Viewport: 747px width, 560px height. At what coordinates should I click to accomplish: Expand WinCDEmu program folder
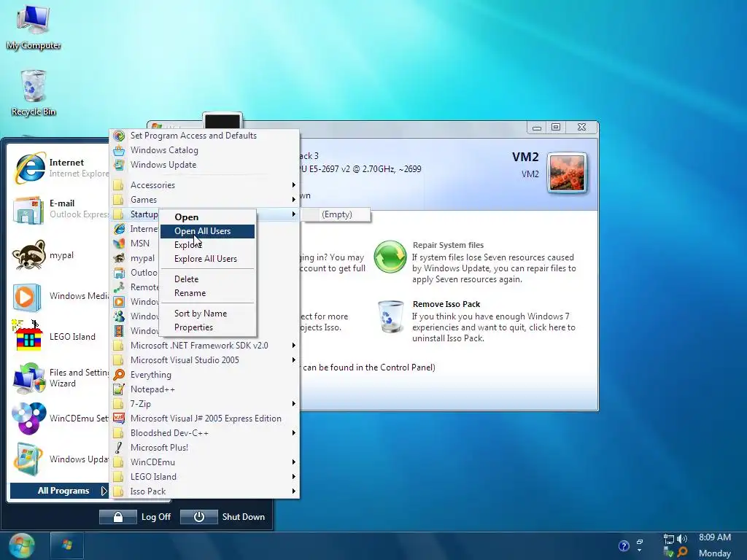pos(205,462)
